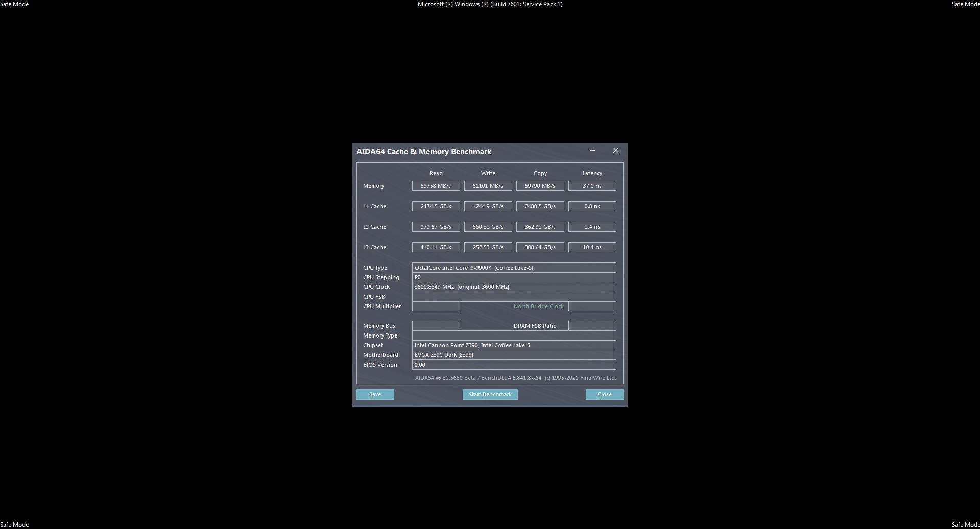Select L1 Cache Copy 2480.5 GB/s

tap(540, 206)
